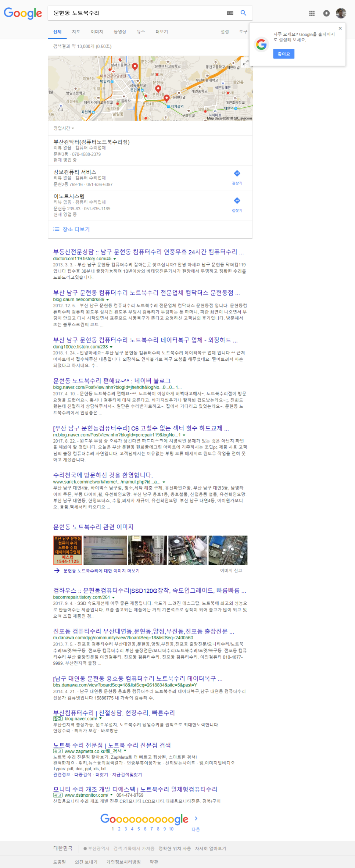Click into the search input field
The width and height of the screenshot is (355, 868).
pos(138,13)
